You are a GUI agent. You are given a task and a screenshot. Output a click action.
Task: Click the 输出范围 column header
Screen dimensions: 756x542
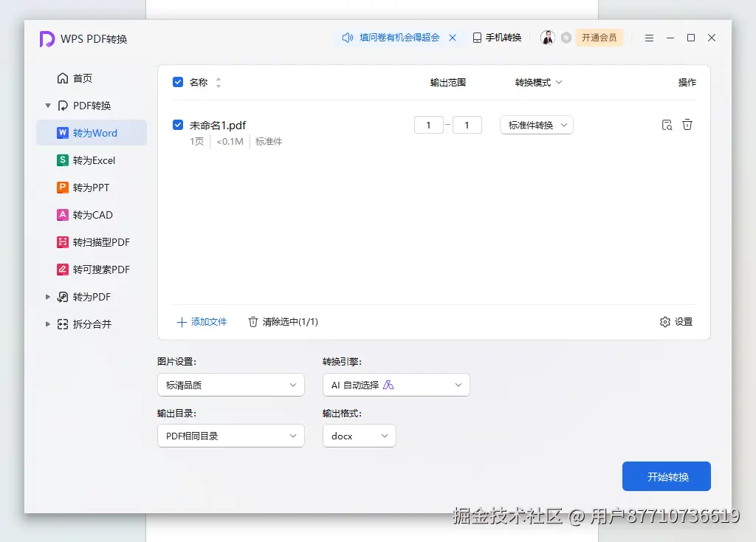point(448,83)
